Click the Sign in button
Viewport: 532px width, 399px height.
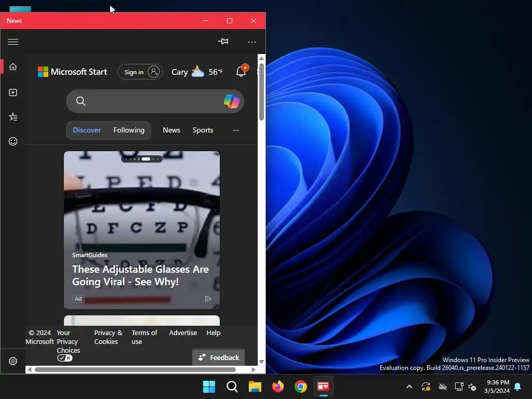[140, 72]
